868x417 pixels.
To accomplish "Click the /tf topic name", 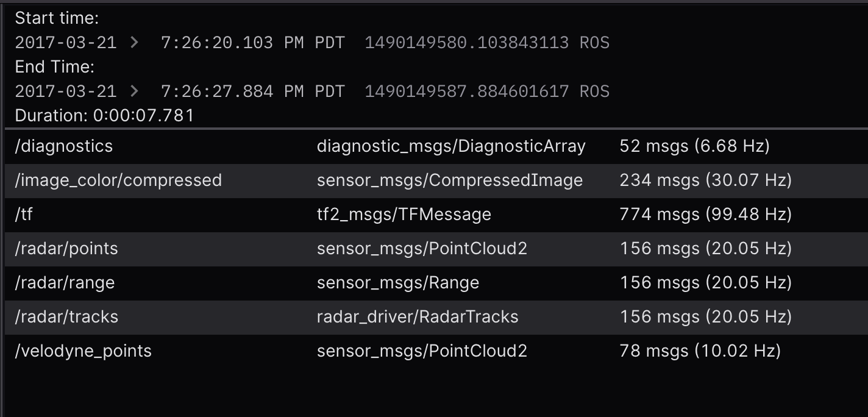I will 24,215.
